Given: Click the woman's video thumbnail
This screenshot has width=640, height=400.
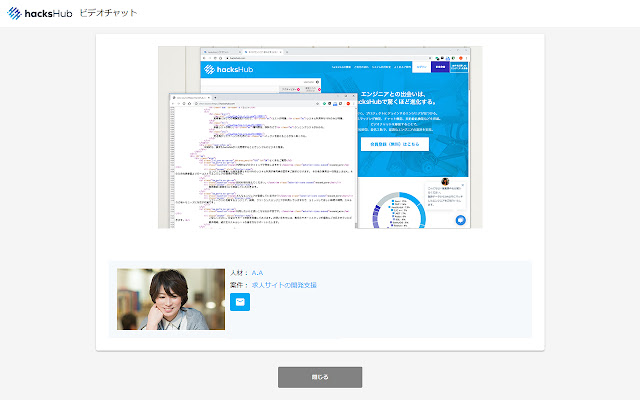Looking at the screenshot, I should point(171,299).
